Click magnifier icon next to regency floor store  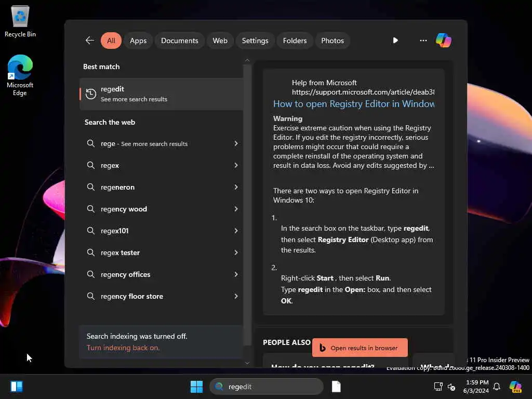90,296
